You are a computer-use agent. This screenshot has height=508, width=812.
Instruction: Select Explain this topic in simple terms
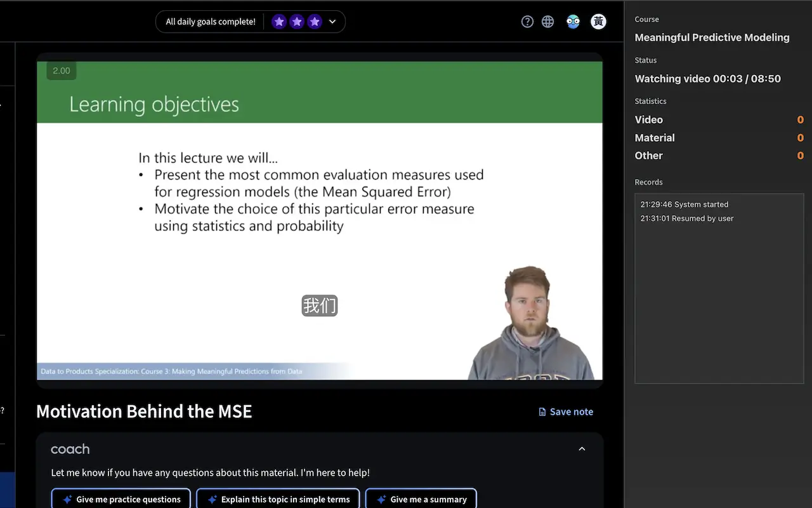pos(278,499)
